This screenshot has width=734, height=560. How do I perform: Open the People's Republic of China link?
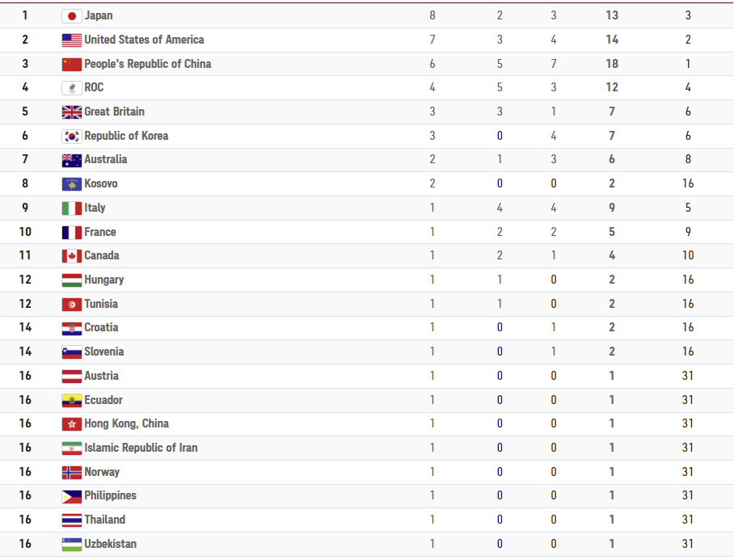[147, 64]
